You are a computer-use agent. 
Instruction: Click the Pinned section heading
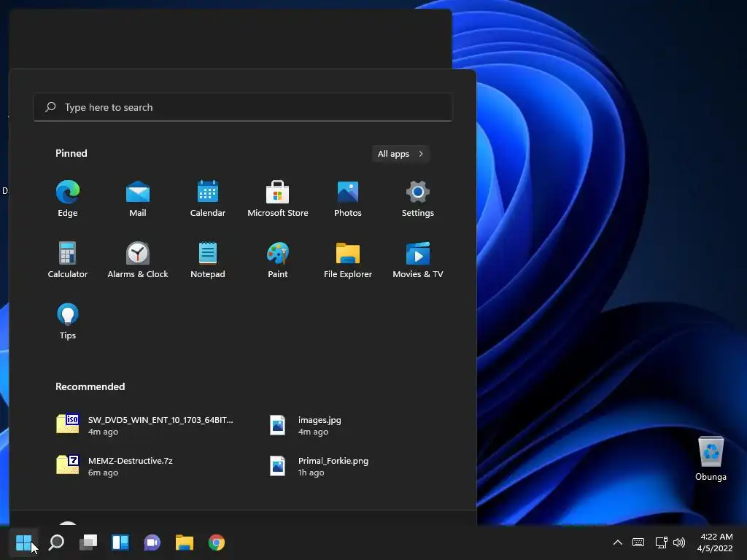click(71, 153)
